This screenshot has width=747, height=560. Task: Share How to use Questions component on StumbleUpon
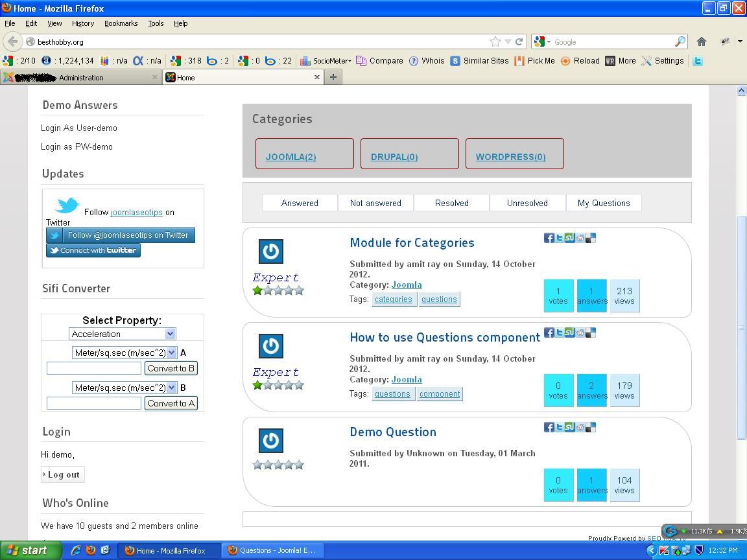coord(570,332)
